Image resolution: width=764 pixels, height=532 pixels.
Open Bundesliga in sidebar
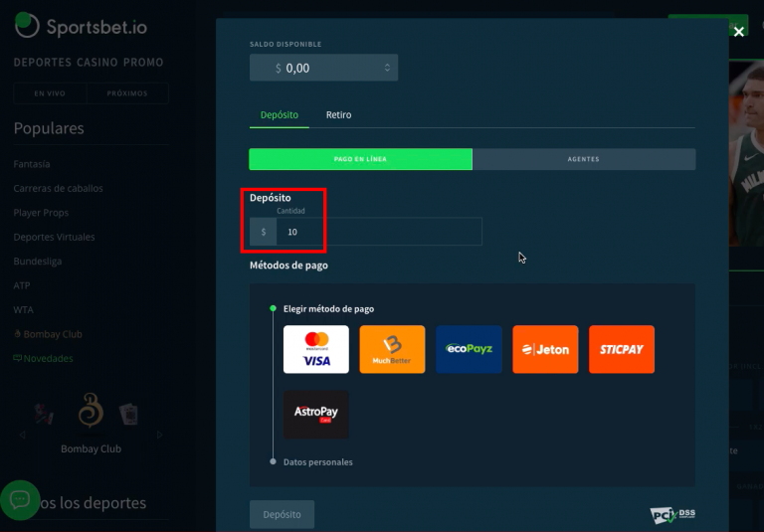pos(38,262)
